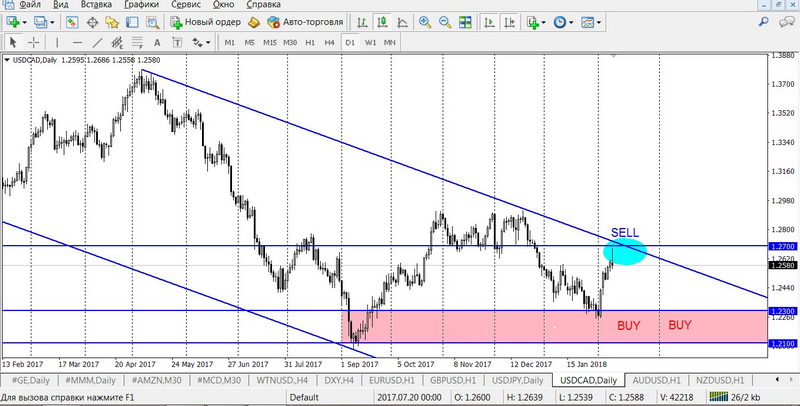
Task: Click the Tile Windows icon
Action: 463,22
